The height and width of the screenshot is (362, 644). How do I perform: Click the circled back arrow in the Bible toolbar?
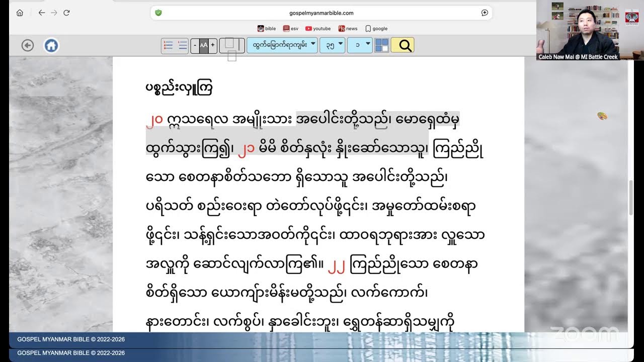(x=28, y=46)
